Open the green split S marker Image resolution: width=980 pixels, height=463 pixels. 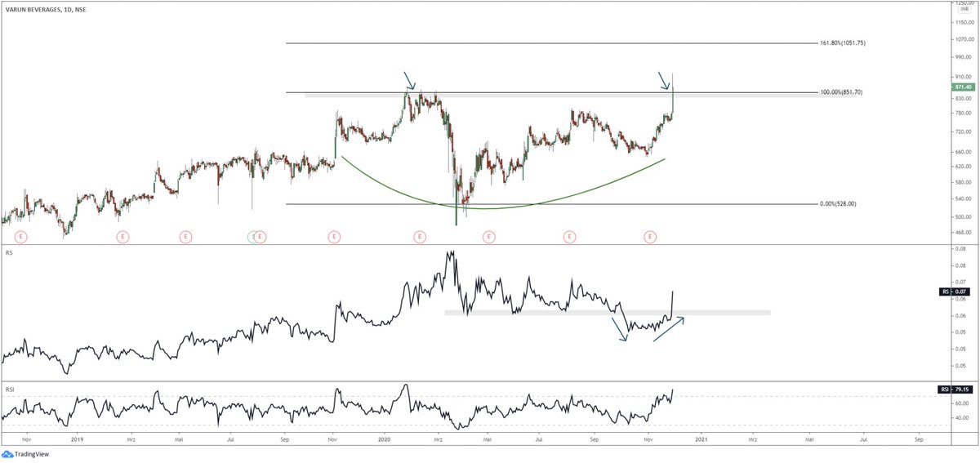tap(252, 237)
